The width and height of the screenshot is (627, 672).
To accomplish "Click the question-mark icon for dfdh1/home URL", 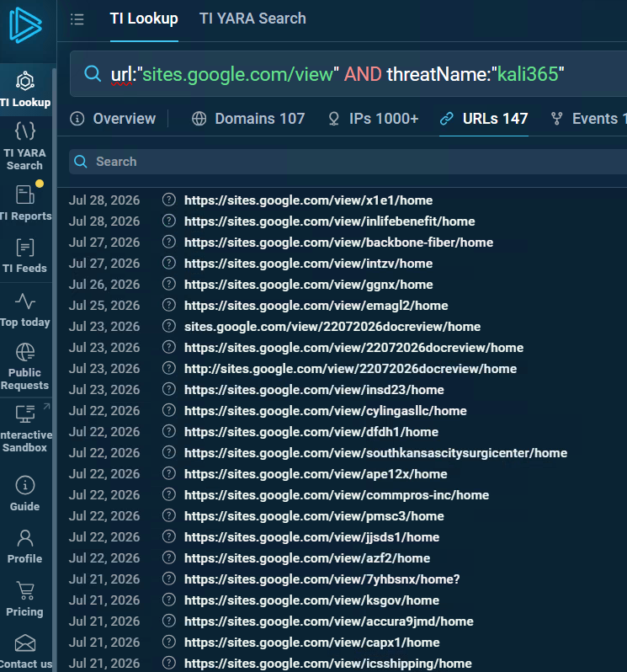I will click(169, 431).
